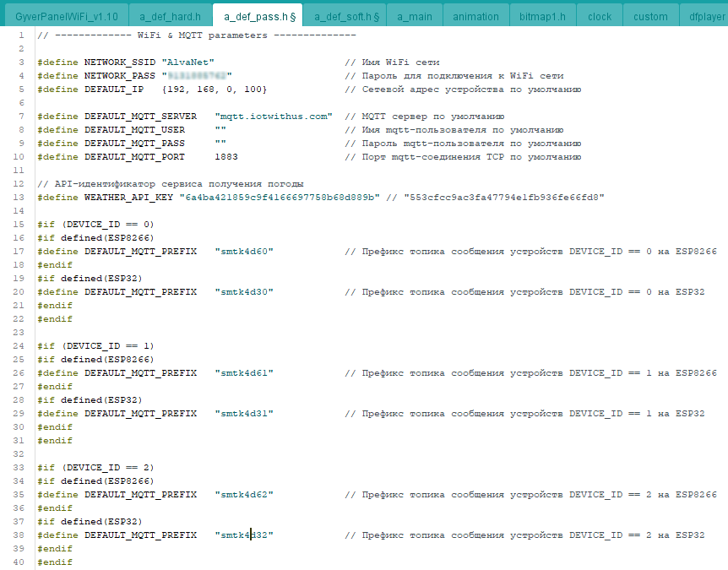
Task: Open the a_def_hard.h tab
Action: point(171,17)
